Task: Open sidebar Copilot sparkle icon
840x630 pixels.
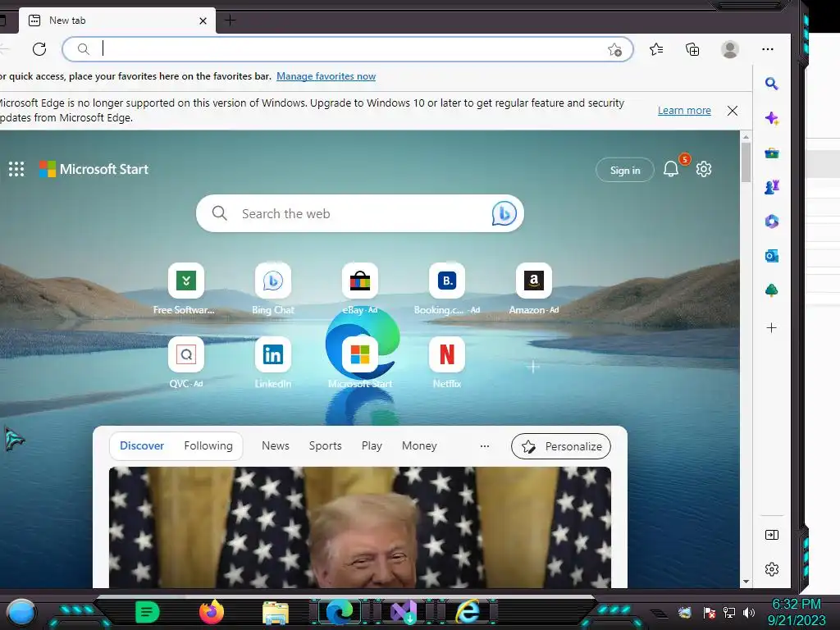Action: click(771, 118)
